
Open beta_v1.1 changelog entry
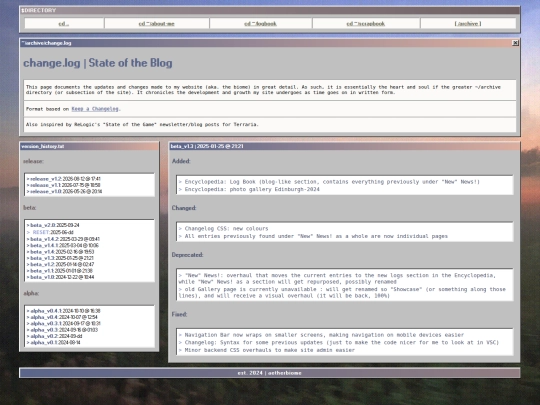tap(61, 271)
